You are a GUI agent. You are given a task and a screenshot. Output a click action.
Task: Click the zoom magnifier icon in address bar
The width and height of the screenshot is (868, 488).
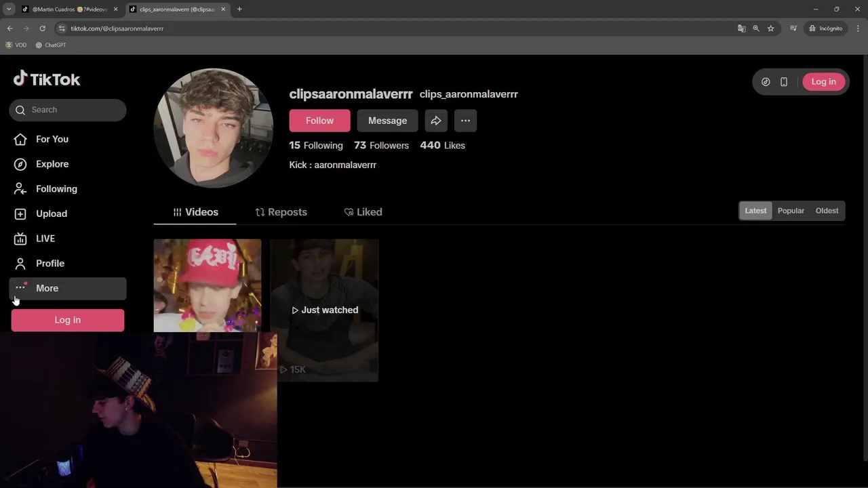point(756,28)
